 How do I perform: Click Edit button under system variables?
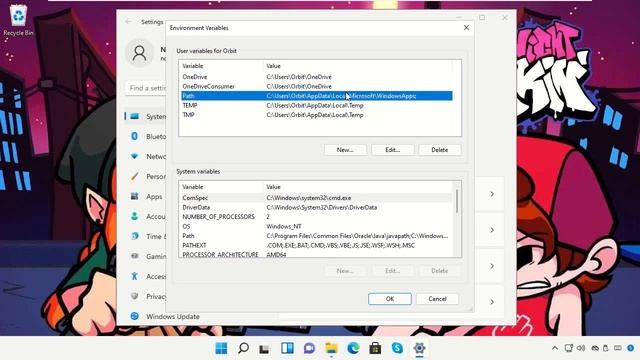coord(392,271)
